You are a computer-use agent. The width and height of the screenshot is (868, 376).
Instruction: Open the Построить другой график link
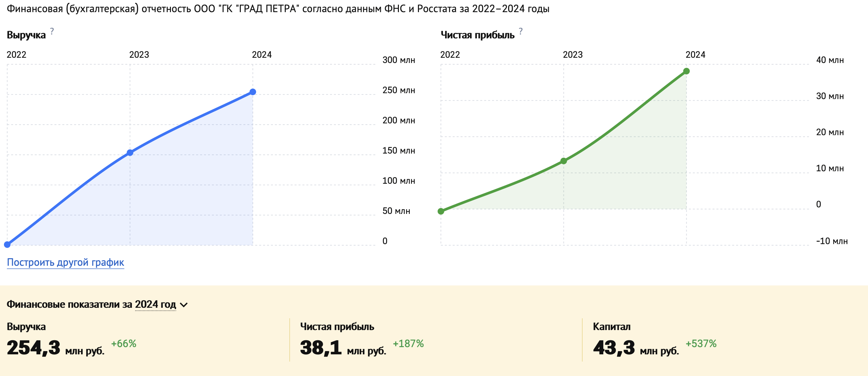[65, 262]
